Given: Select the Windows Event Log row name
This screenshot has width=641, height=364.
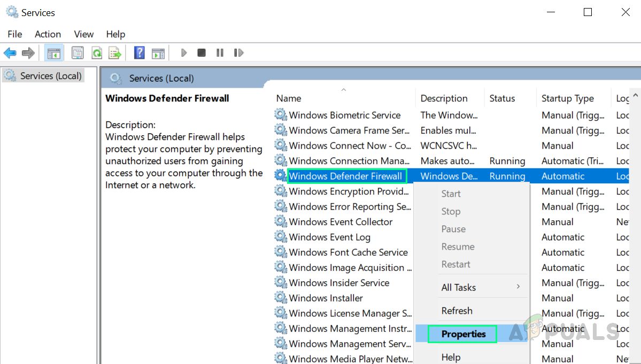Looking at the screenshot, I should [329, 237].
